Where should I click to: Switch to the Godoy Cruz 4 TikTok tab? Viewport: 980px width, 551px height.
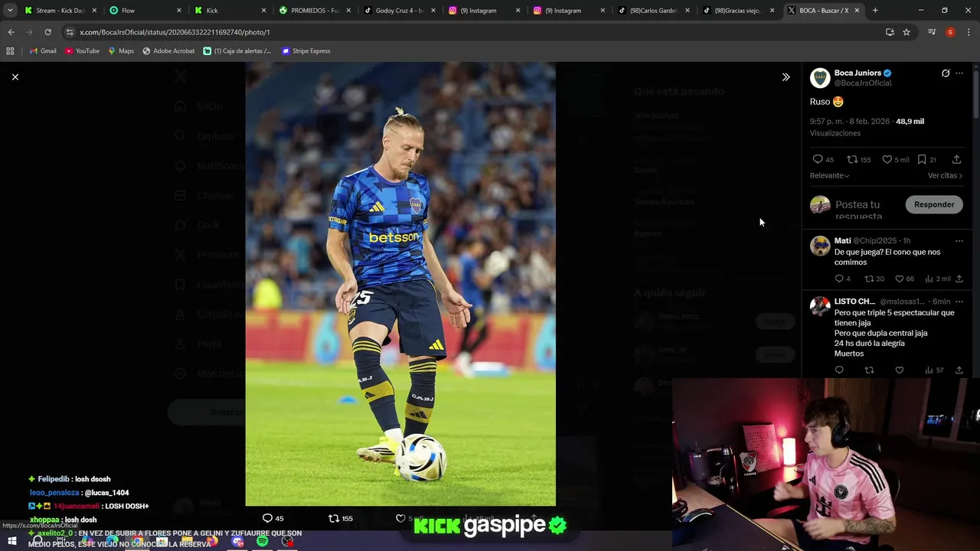[400, 11]
